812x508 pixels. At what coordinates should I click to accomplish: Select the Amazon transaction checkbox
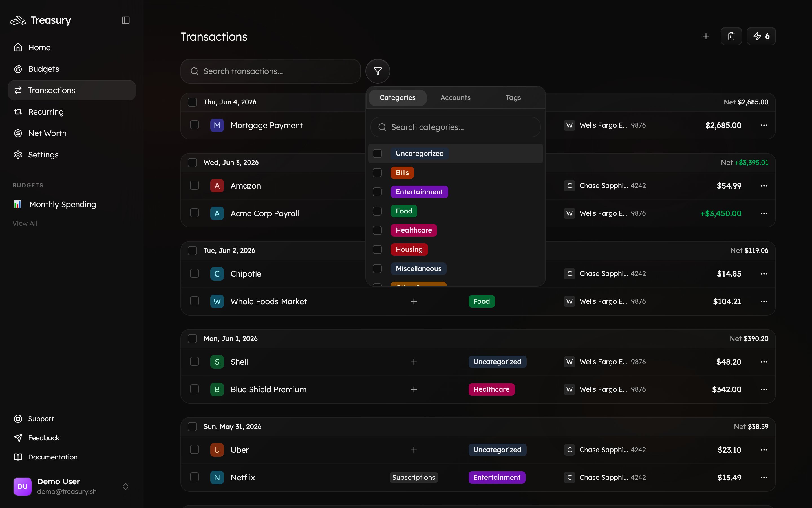(195, 185)
